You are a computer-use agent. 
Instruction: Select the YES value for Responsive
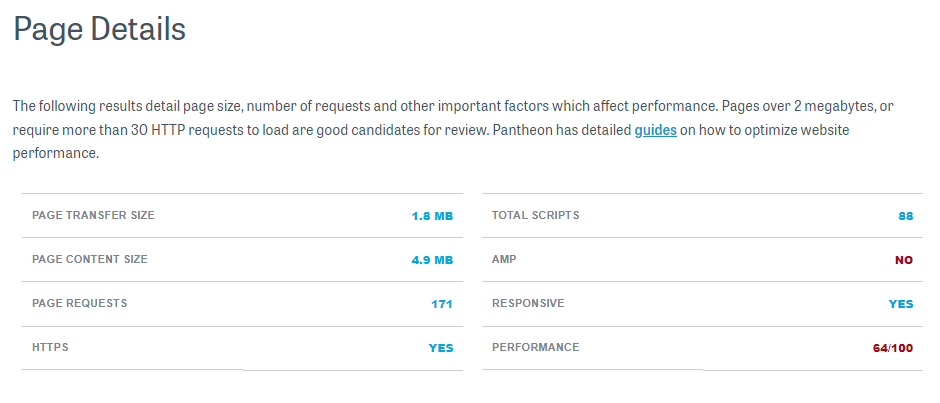(x=901, y=304)
